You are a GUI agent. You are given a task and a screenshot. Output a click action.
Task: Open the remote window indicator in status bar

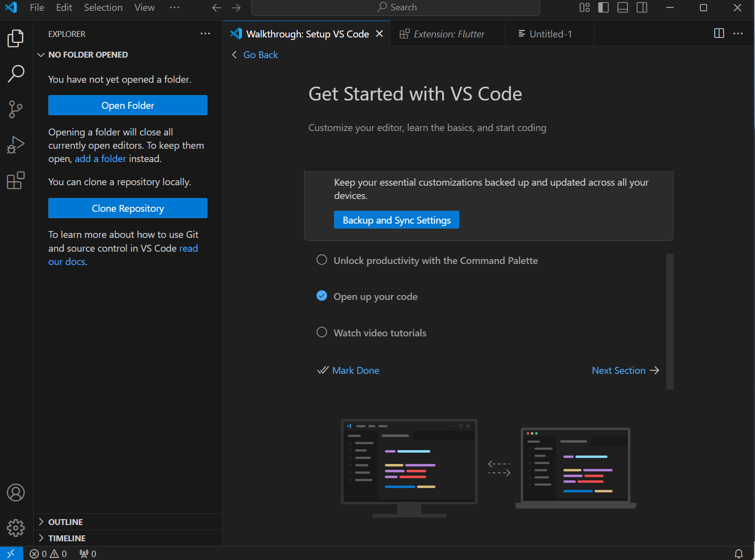tap(11, 554)
